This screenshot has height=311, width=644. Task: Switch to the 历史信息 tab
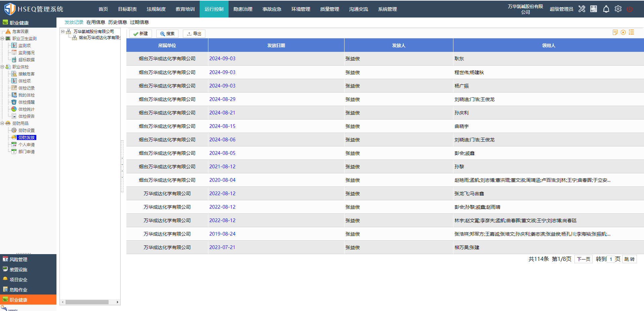(x=118, y=22)
